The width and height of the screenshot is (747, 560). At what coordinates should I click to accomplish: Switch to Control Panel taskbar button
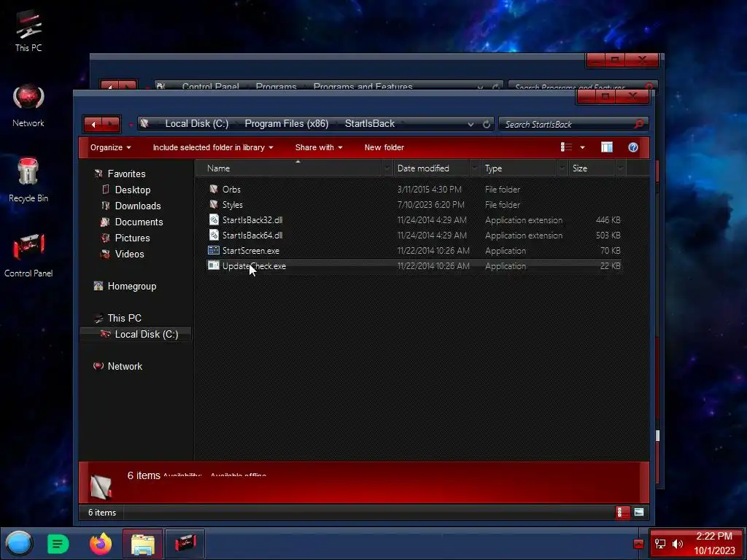pyautogui.click(x=185, y=543)
